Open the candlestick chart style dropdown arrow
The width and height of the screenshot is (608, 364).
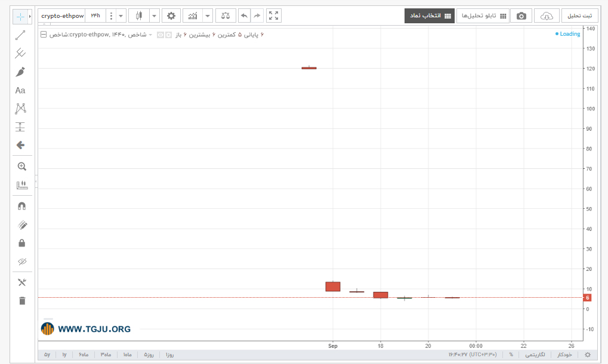point(155,16)
